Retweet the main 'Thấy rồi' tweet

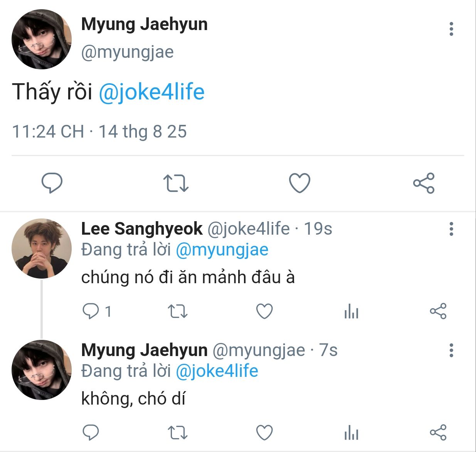click(176, 183)
